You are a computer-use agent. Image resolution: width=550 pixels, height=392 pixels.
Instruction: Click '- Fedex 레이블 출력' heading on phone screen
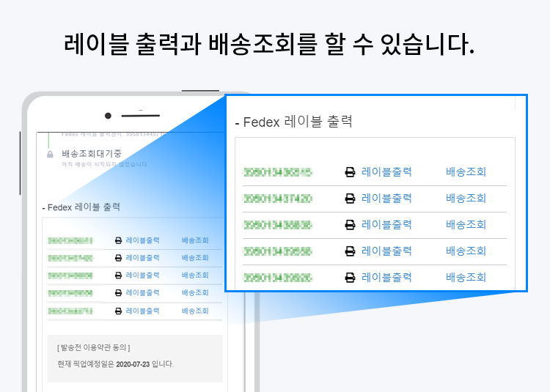pyautogui.click(x=81, y=207)
